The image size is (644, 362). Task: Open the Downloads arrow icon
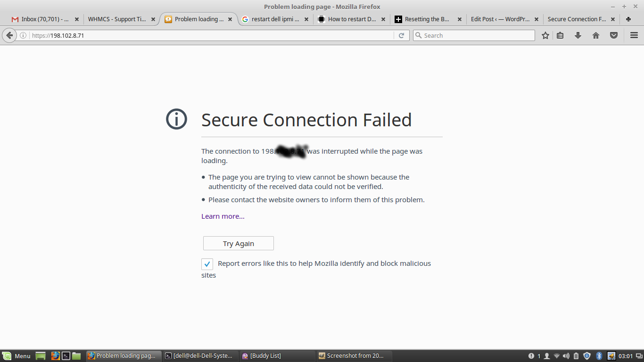(578, 35)
